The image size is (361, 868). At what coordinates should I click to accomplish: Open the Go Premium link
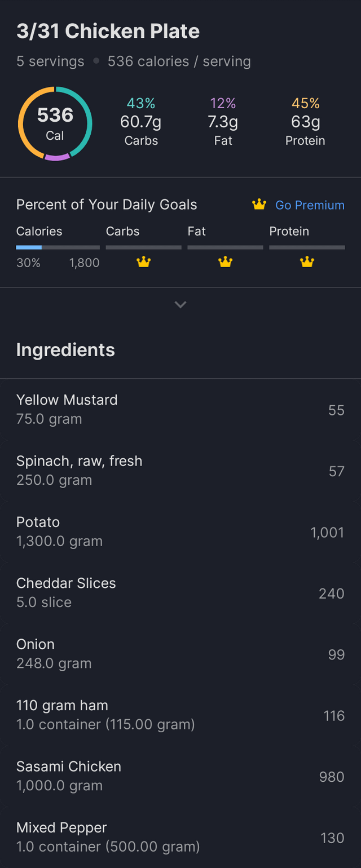click(x=310, y=205)
